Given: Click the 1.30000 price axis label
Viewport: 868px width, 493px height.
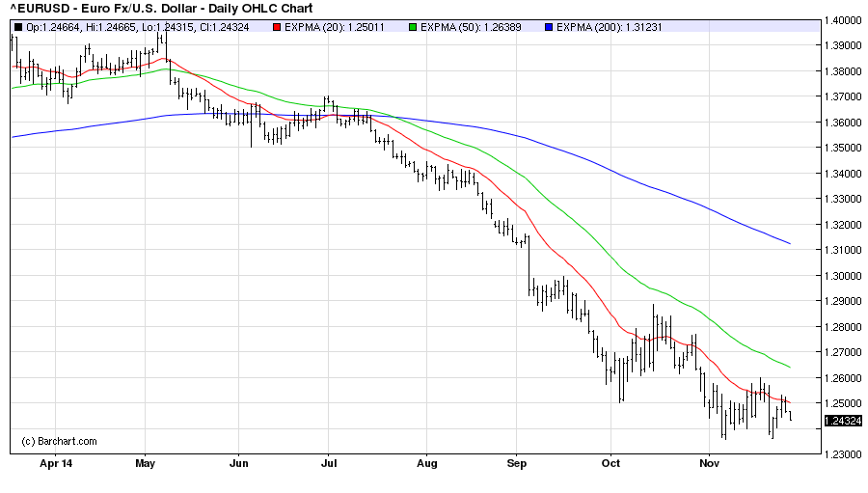Looking at the screenshot, I should (843, 275).
